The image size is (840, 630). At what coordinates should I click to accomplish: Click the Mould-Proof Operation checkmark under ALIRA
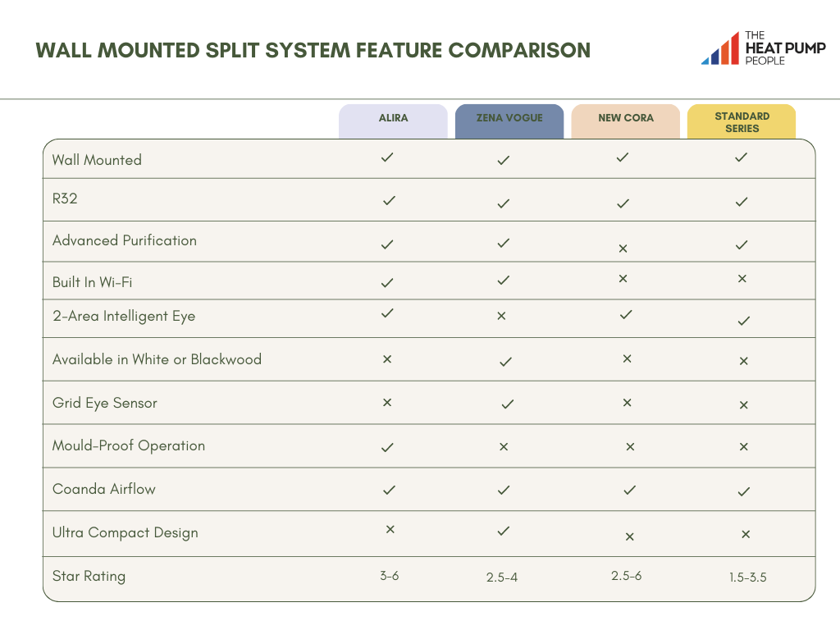click(386, 447)
